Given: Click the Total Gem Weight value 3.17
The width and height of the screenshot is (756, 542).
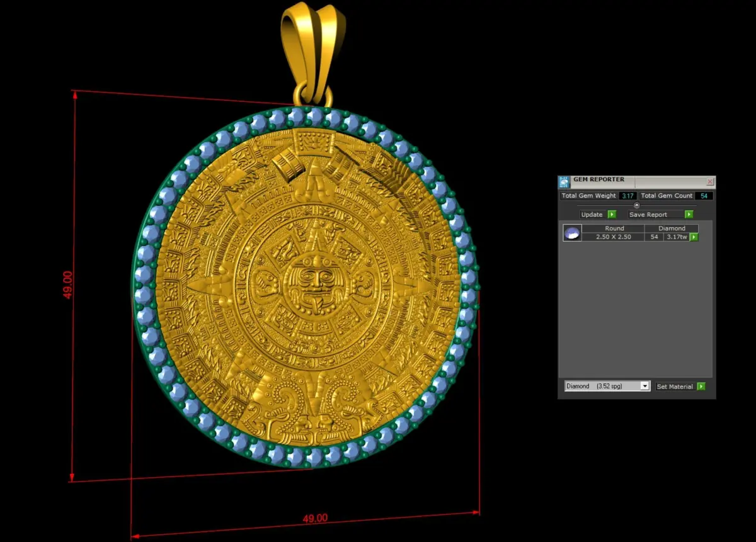Looking at the screenshot, I should coord(627,196).
